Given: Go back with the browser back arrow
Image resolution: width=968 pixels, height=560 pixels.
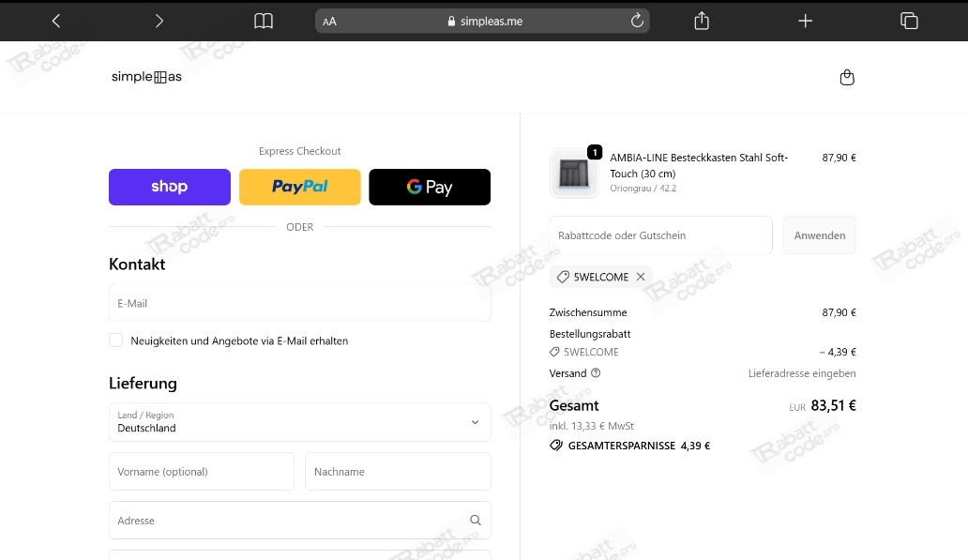Looking at the screenshot, I should click(x=56, y=21).
